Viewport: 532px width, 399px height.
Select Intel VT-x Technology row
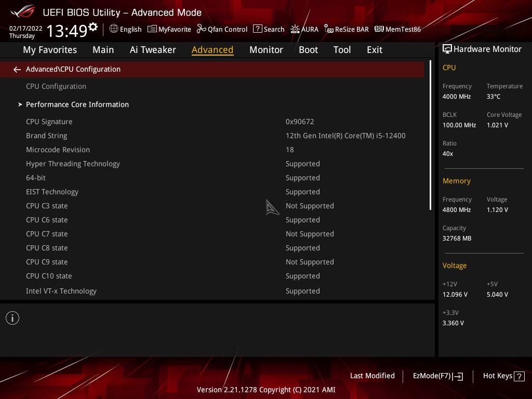[212, 291]
